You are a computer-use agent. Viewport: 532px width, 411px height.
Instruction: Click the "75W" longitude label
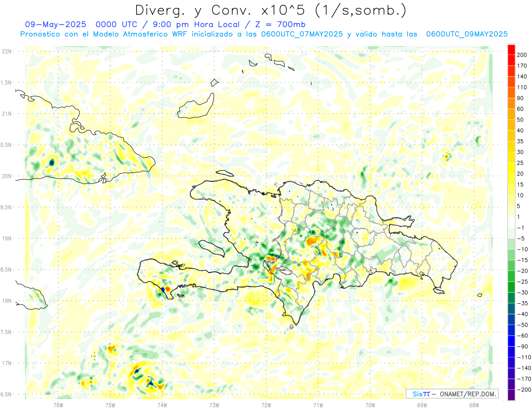coord(110,405)
